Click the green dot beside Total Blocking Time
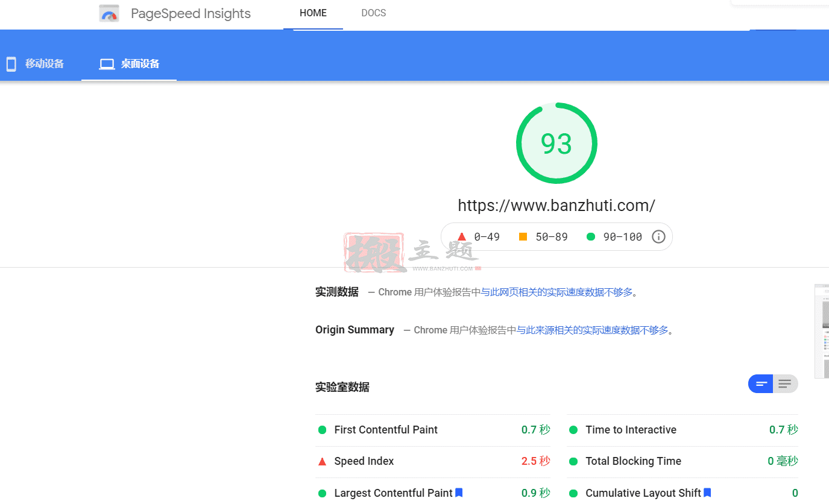Image resolution: width=829 pixels, height=504 pixels. [573, 461]
